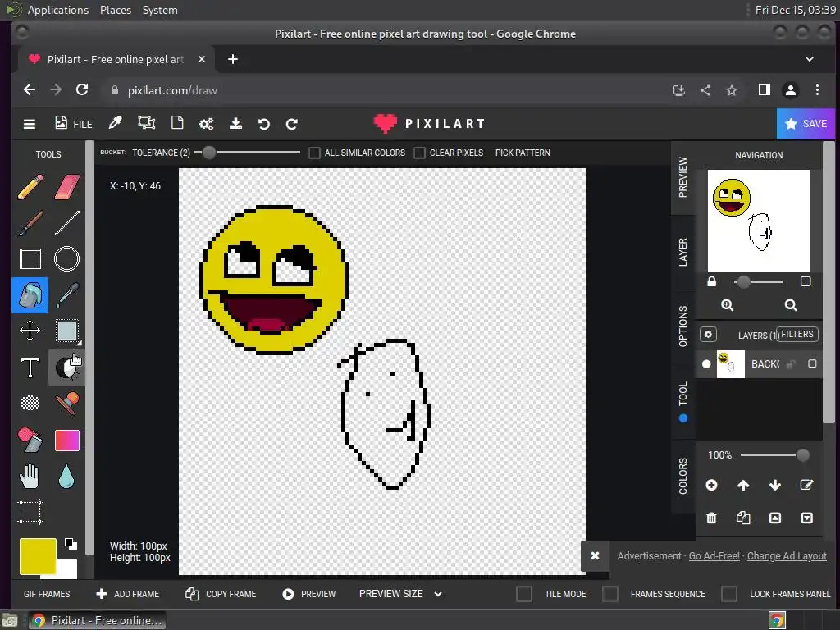Click the new drawing page icon
Viewport: 840px width, 630px height.
[x=177, y=123]
